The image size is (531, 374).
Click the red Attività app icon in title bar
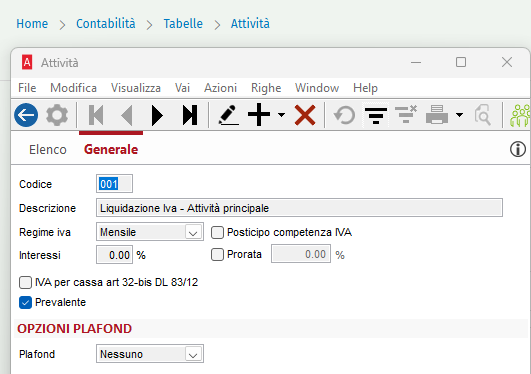point(27,62)
